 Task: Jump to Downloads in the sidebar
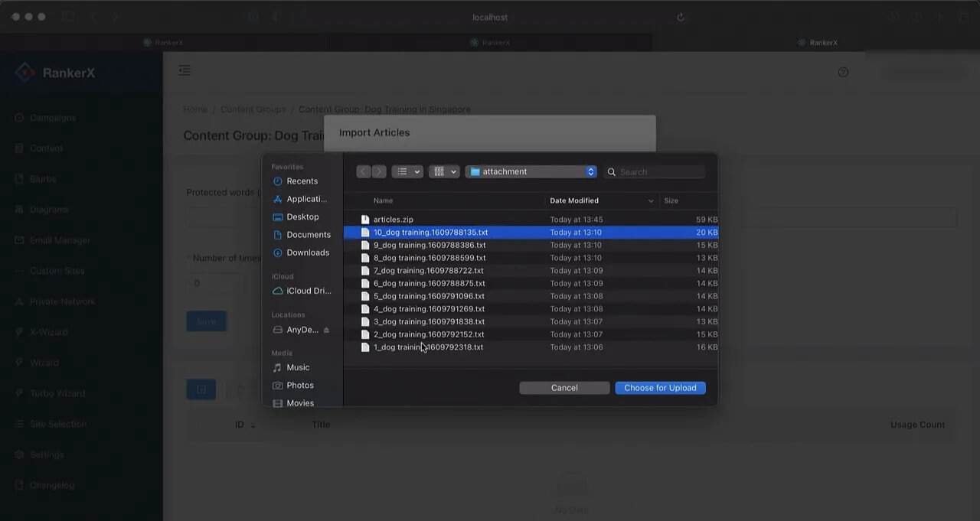[x=307, y=252]
